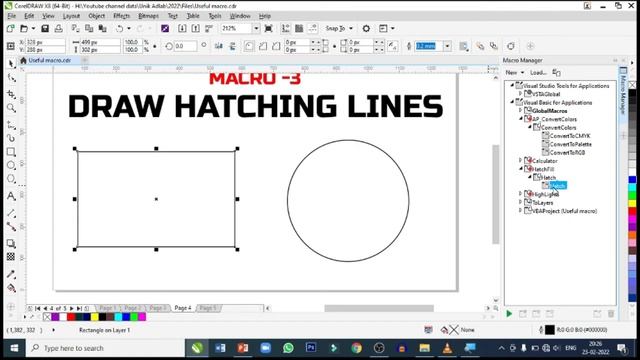Click Load... in Macro Manager

point(538,72)
